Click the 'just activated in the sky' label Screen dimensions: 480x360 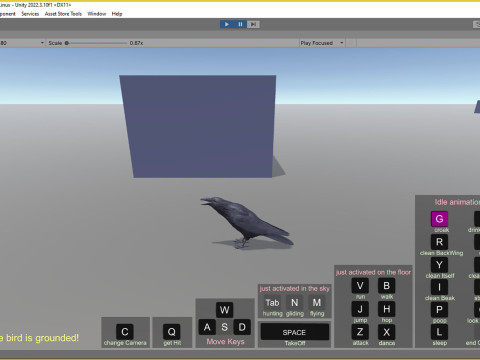tap(295, 289)
